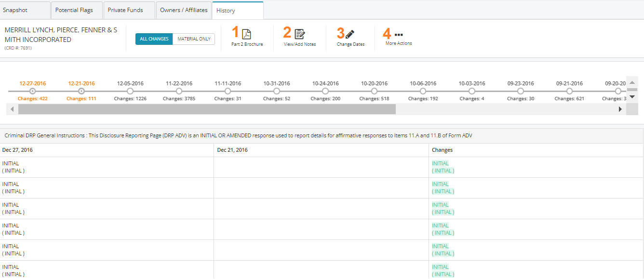
Task: Pick the 10-06-2016 timeline marker
Action: pos(423,91)
